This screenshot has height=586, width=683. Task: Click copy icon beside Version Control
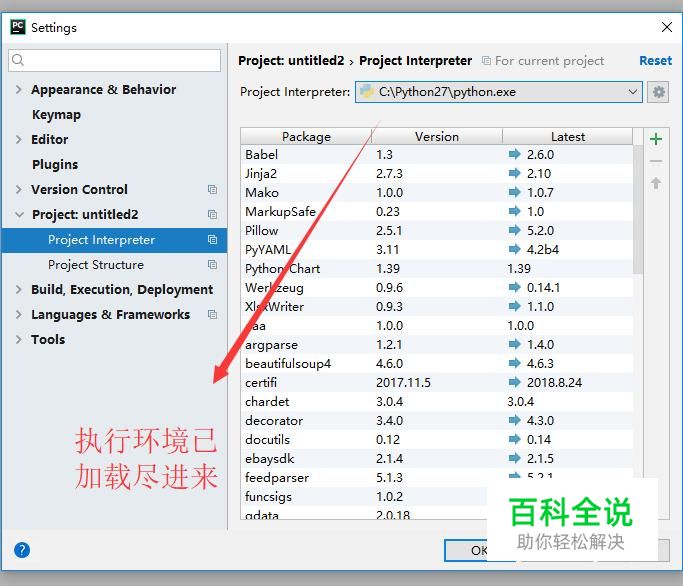coord(212,190)
